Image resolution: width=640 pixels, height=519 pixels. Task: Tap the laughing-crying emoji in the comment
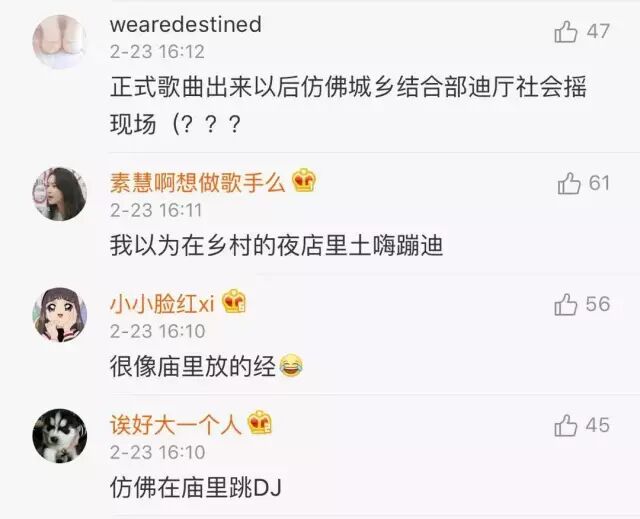291,366
